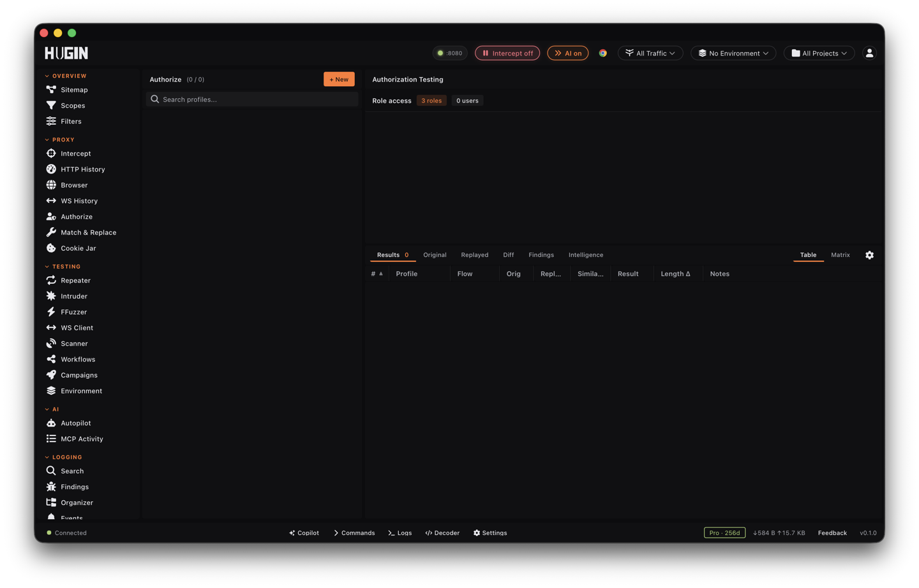This screenshot has width=919, height=588.
Task: Open the Diff tab
Action: 508,255
